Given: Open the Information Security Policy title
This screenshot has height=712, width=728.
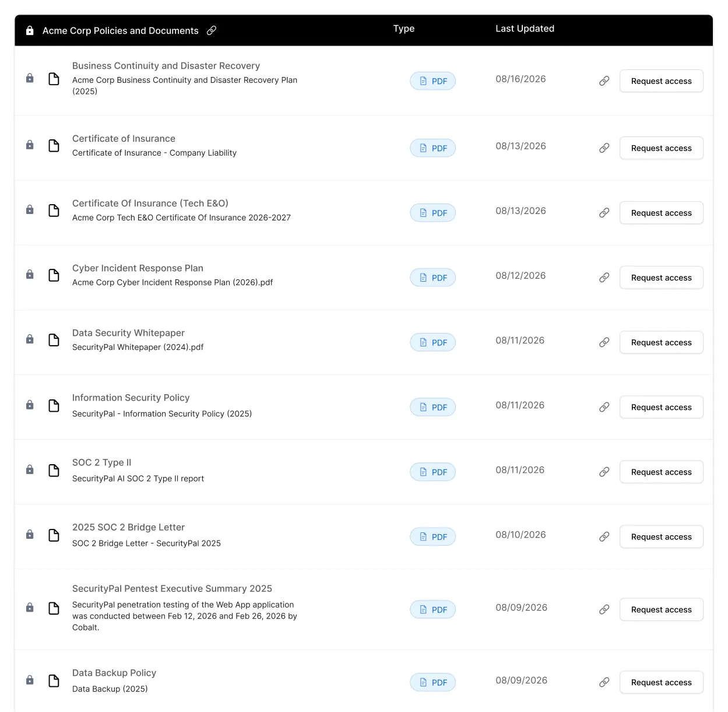Looking at the screenshot, I should (131, 398).
